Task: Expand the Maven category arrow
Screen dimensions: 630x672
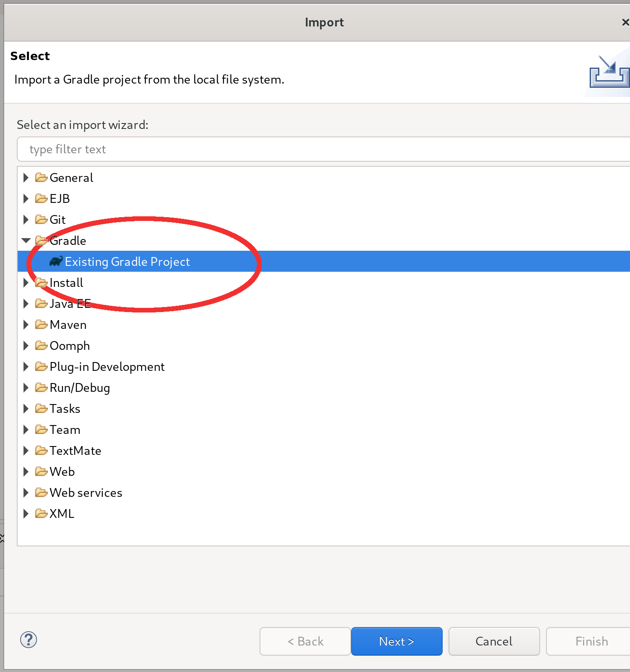Action: (x=26, y=325)
